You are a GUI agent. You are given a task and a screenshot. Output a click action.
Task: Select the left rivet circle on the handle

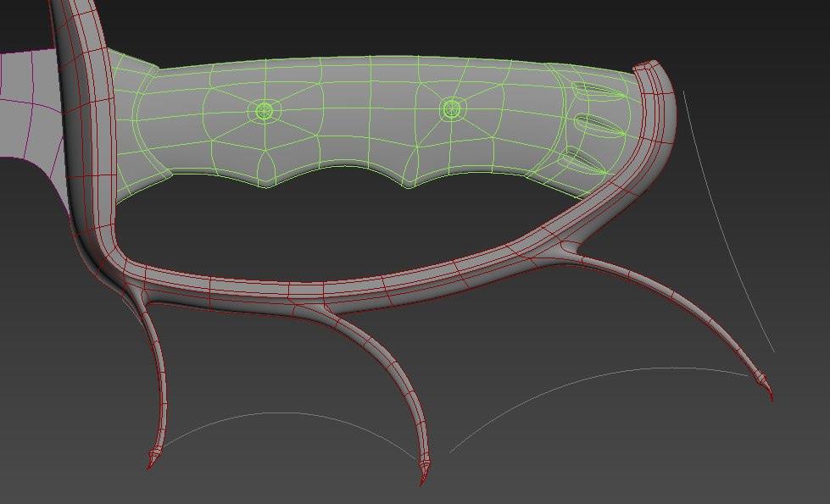(x=264, y=111)
